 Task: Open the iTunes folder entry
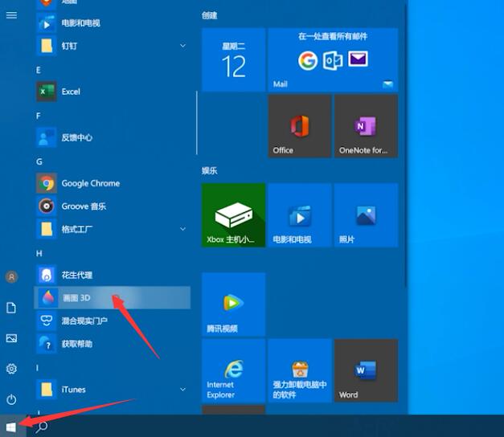112,390
